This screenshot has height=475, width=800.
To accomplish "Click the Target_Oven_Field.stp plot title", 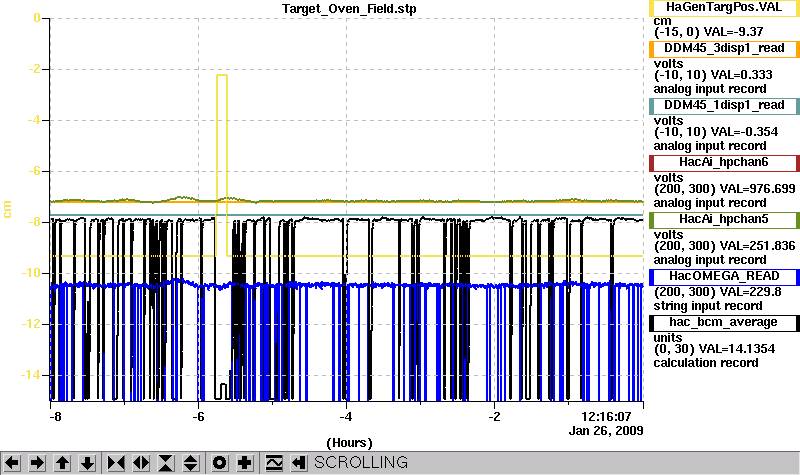I will click(x=349, y=9).
